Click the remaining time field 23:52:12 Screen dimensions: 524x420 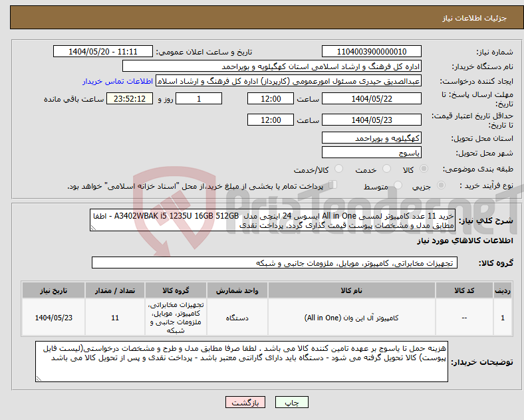point(130,99)
